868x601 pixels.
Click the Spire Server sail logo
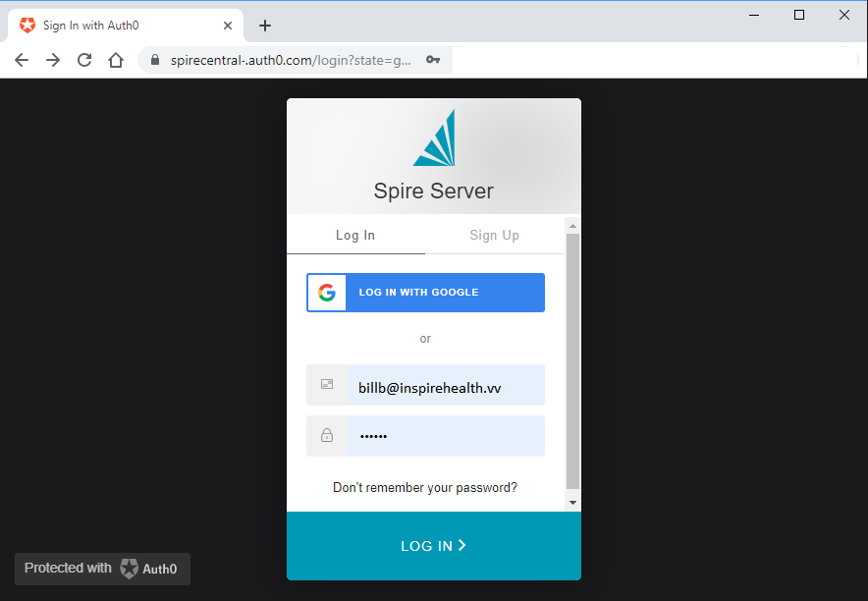tap(435, 137)
